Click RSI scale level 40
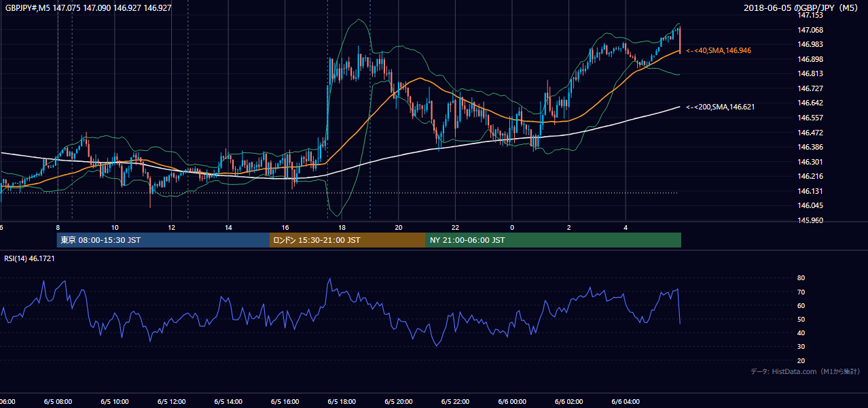 click(801, 333)
